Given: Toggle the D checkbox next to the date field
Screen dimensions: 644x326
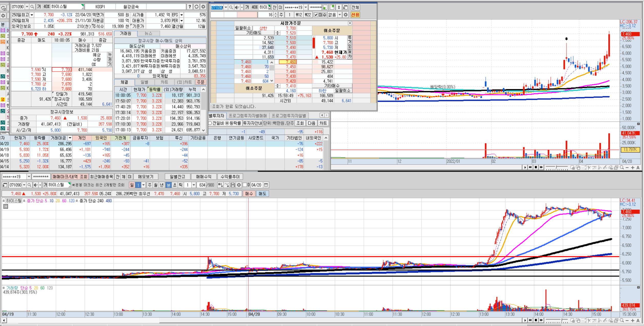Looking at the screenshot, I should (x=245, y=185).
